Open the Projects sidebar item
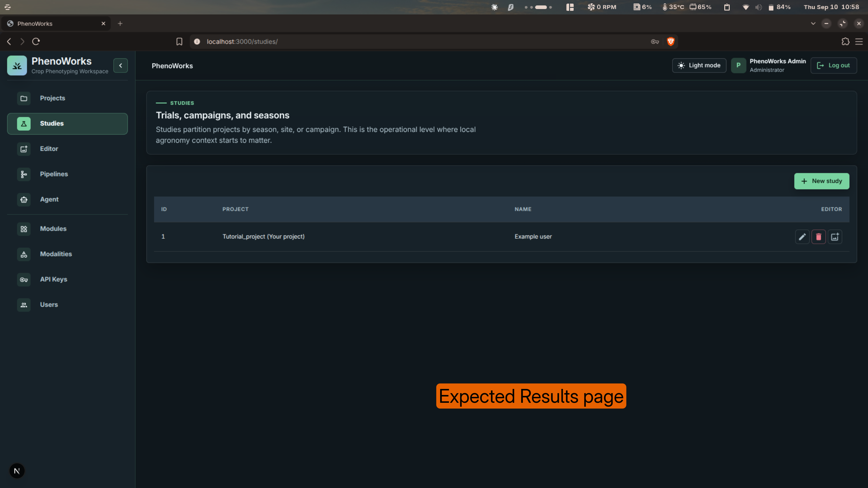This screenshot has height=488, width=868. (x=67, y=98)
